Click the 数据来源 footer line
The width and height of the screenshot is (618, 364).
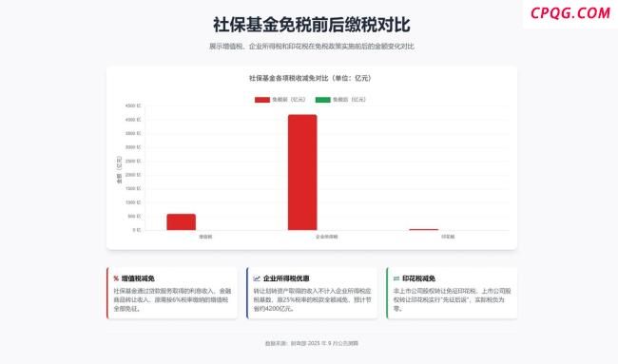coord(312,343)
